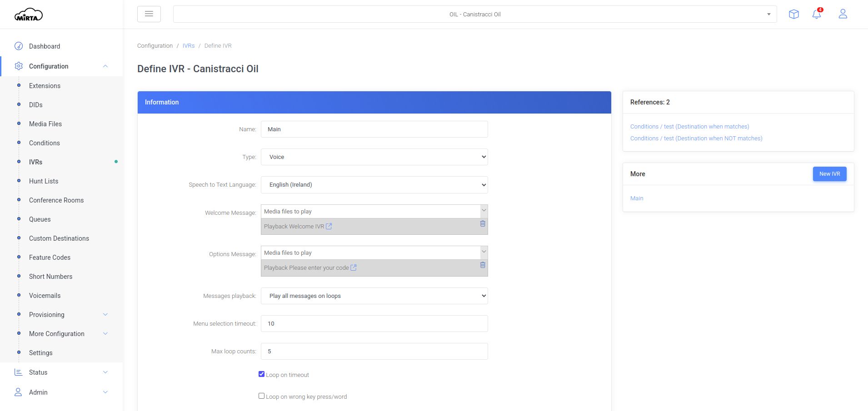Expand the Status menu chevron

pos(105,372)
